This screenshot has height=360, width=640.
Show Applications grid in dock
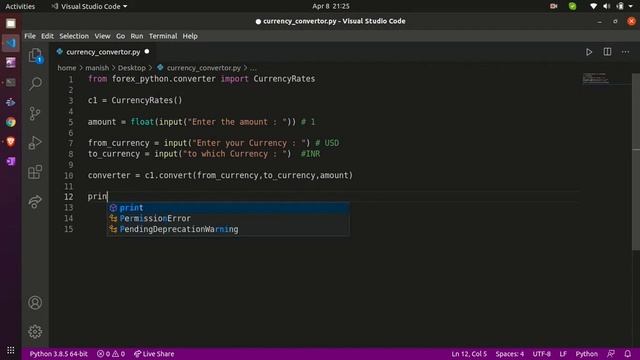[11, 350]
